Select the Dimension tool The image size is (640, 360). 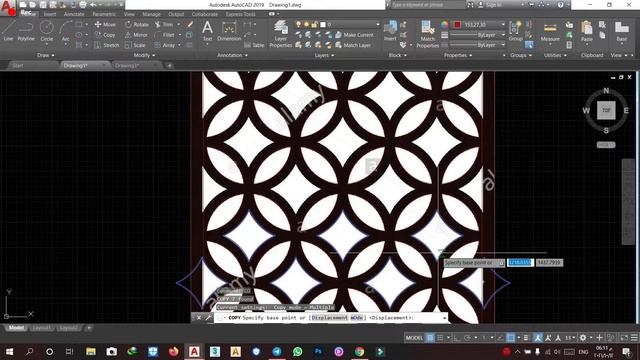coord(229,31)
